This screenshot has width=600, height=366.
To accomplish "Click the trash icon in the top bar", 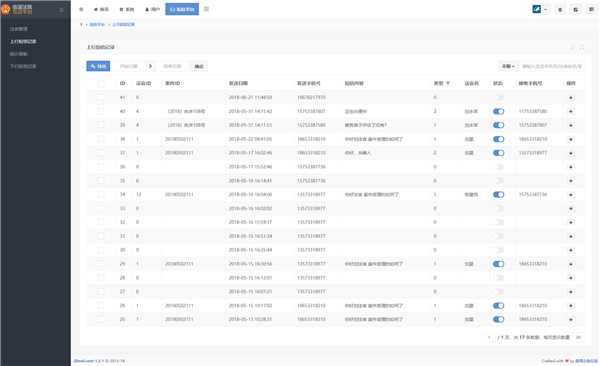I will pos(560,10).
